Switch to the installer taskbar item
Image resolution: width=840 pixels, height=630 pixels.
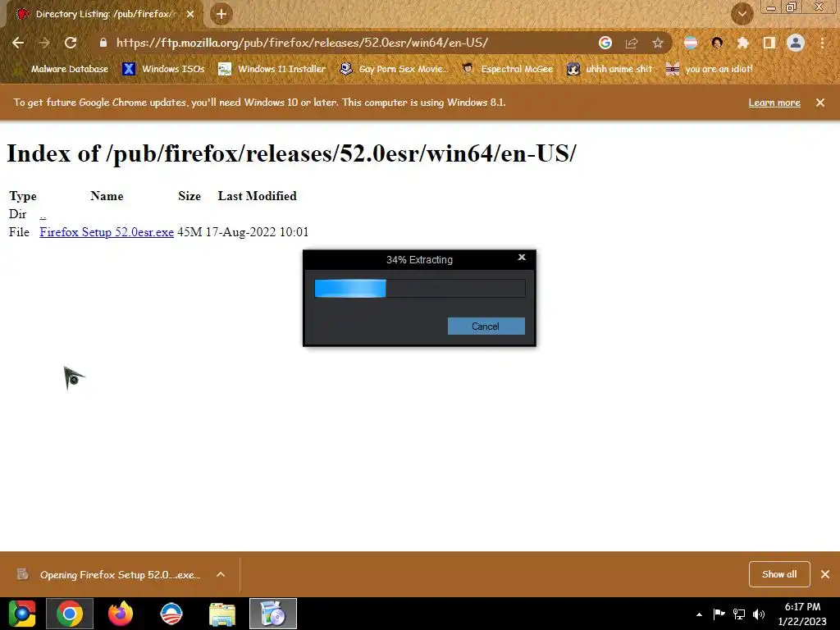pyautogui.click(x=273, y=614)
